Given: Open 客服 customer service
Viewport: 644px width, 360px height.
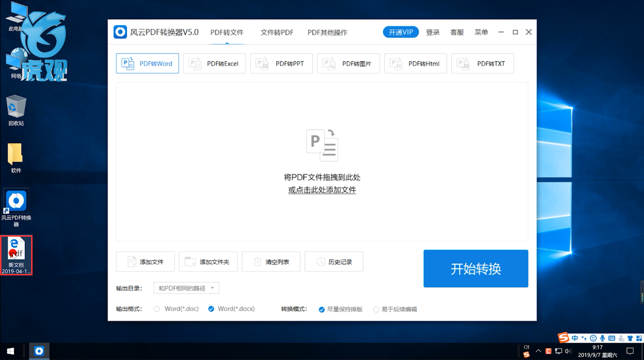Looking at the screenshot, I should [x=457, y=32].
